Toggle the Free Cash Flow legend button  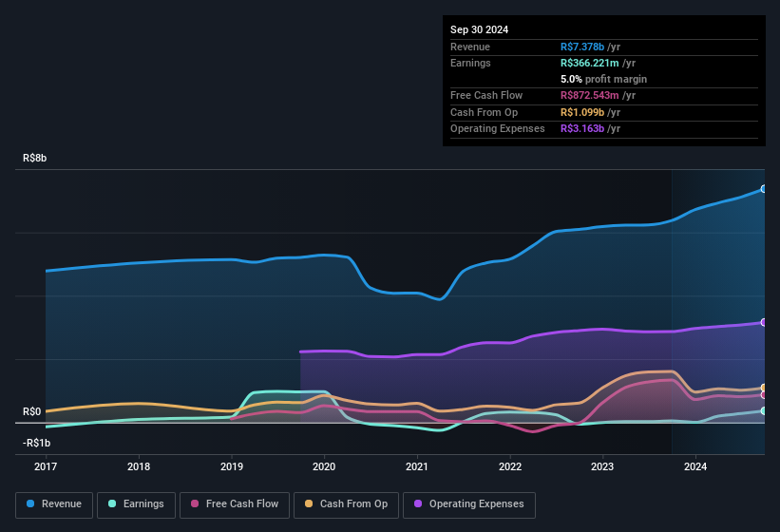[x=235, y=504]
